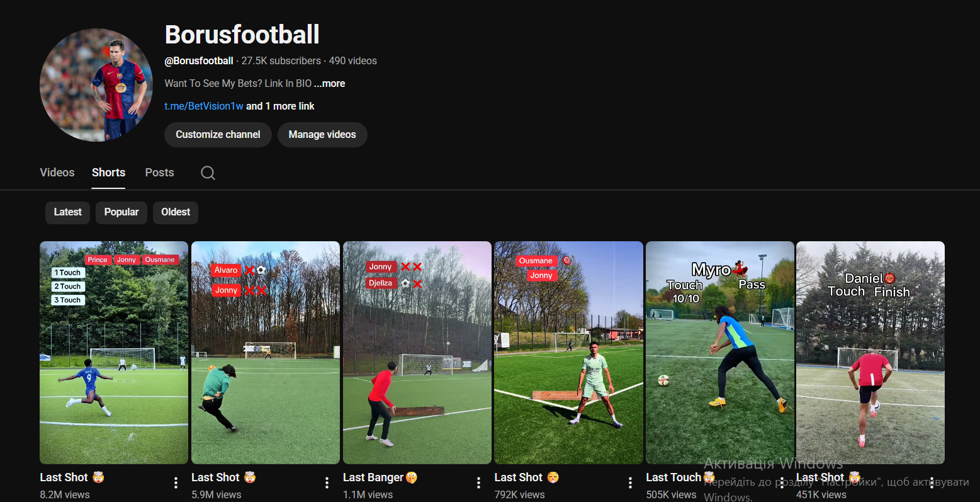
Task: Open the Shorts tab
Action: 108,173
